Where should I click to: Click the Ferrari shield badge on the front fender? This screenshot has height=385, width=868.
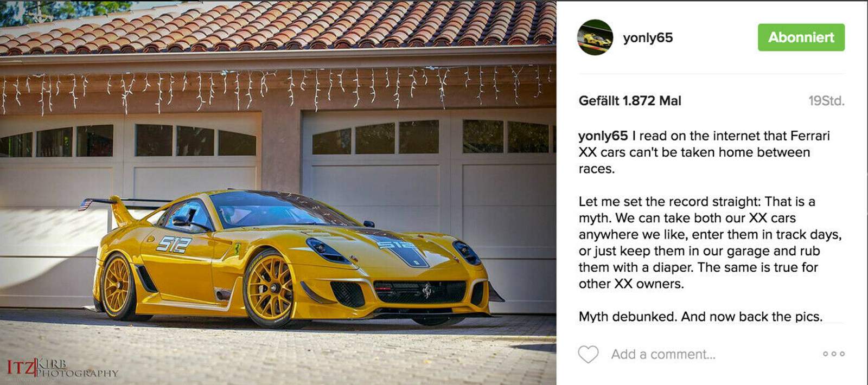pos(237,248)
